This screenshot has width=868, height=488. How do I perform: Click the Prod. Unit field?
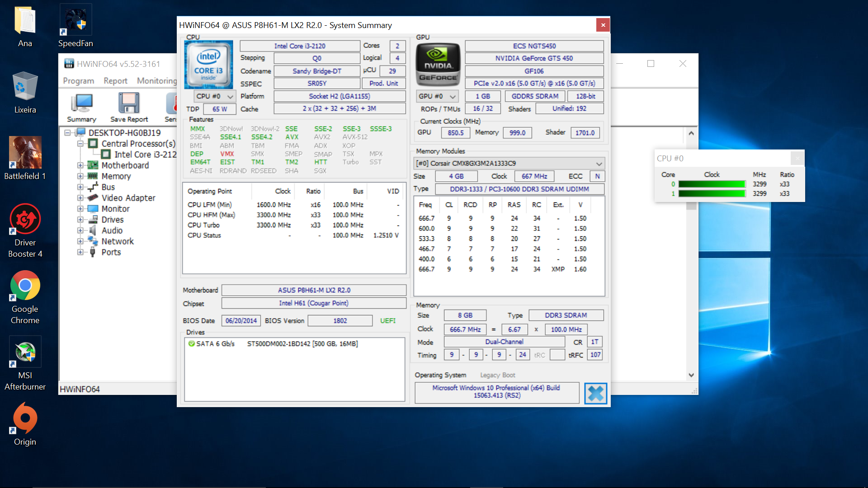click(383, 84)
